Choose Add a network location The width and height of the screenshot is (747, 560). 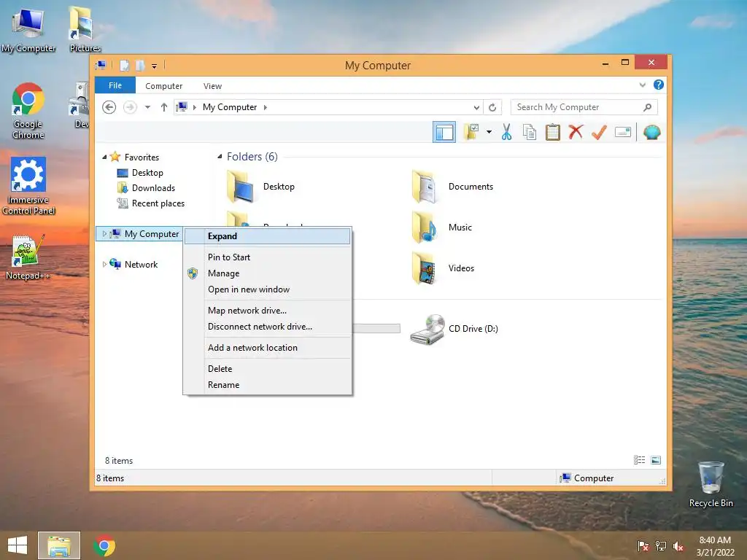click(267, 348)
